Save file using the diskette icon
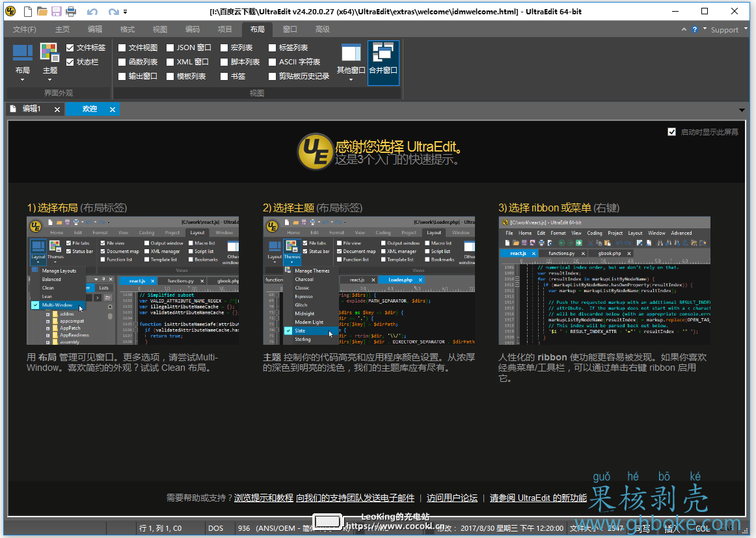This screenshot has width=756, height=538. pos(57,11)
